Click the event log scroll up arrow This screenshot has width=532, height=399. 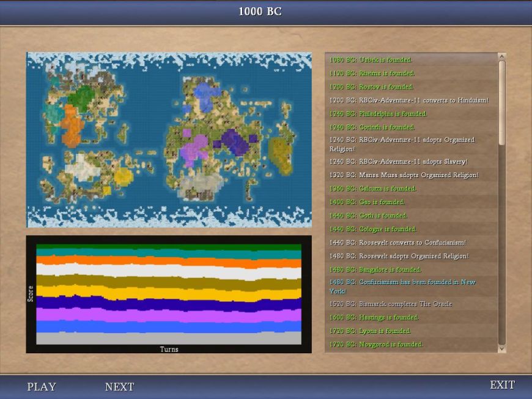pyautogui.click(x=502, y=56)
